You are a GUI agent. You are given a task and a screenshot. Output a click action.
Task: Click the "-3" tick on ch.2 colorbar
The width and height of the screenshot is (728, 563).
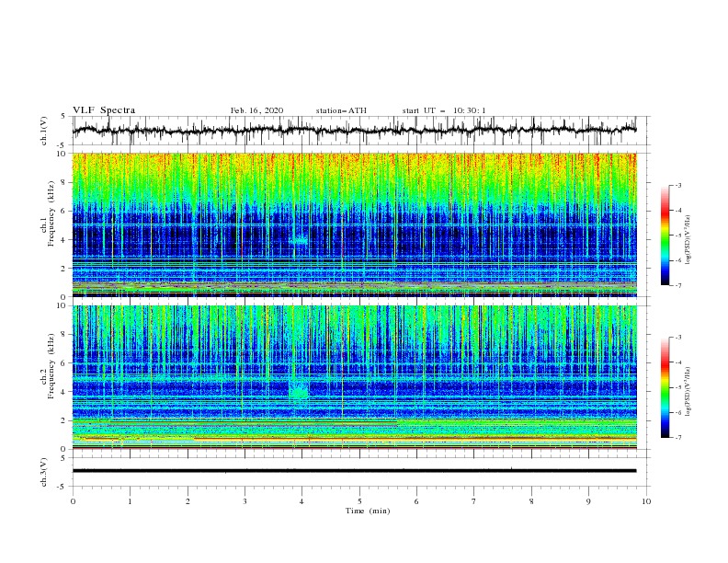(x=677, y=338)
